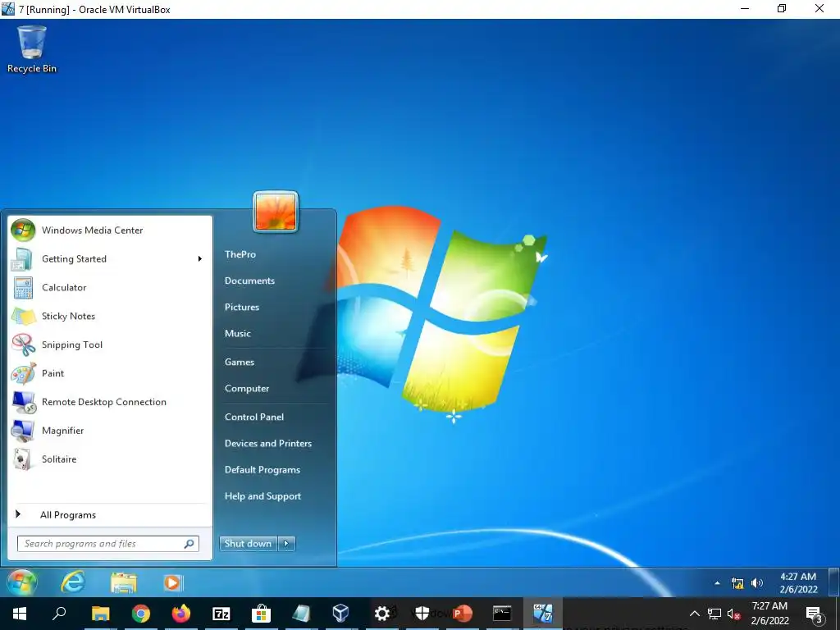Start the Magnifier tool
The width and height of the screenshot is (840, 630).
[x=110, y=431]
